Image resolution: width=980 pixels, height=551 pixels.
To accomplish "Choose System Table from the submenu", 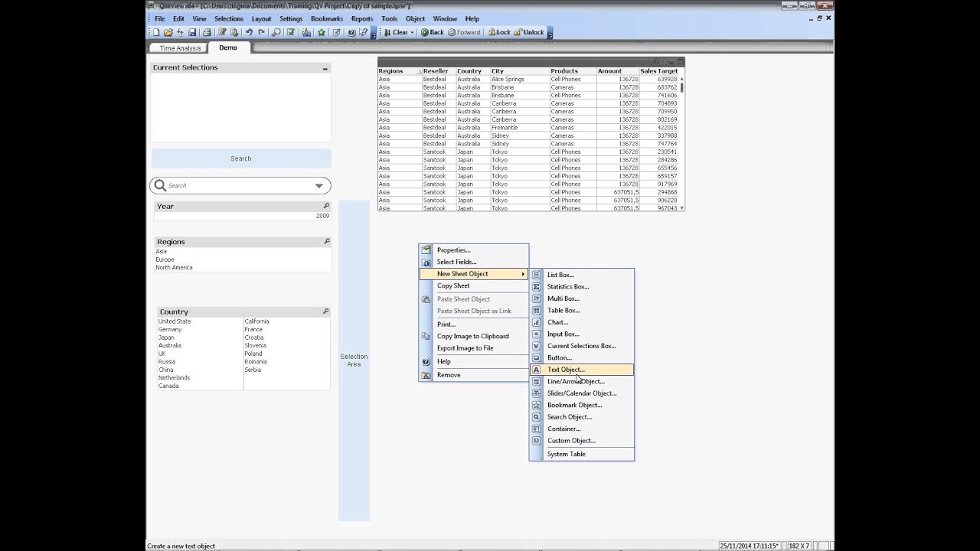I will pos(582,454).
